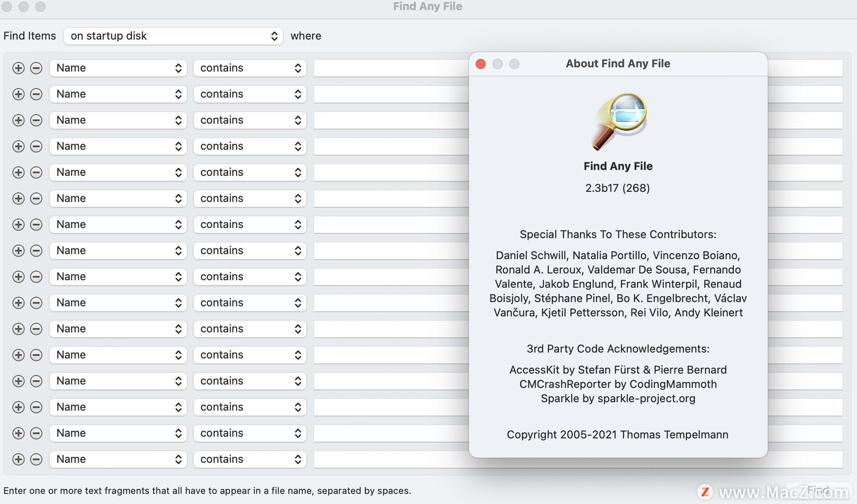Click the hint text about text fragments
Viewport: 857px width, 504px height.
pyautogui.click(x=207, y=491)
